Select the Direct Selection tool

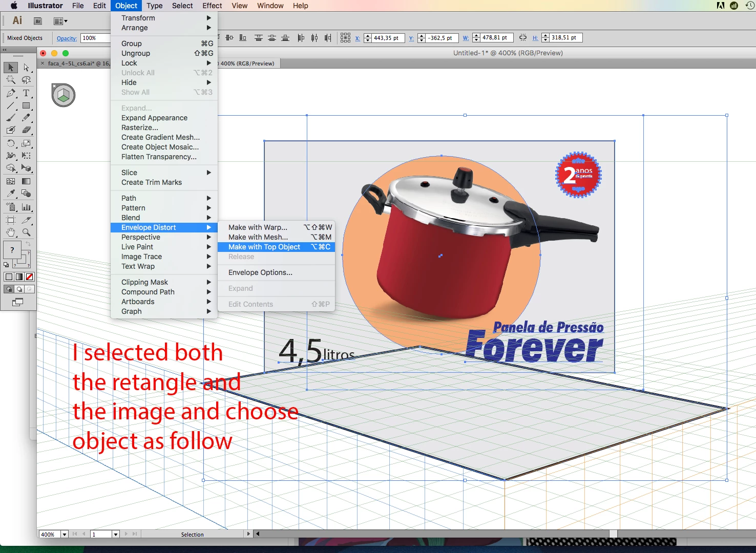(26, 68)
